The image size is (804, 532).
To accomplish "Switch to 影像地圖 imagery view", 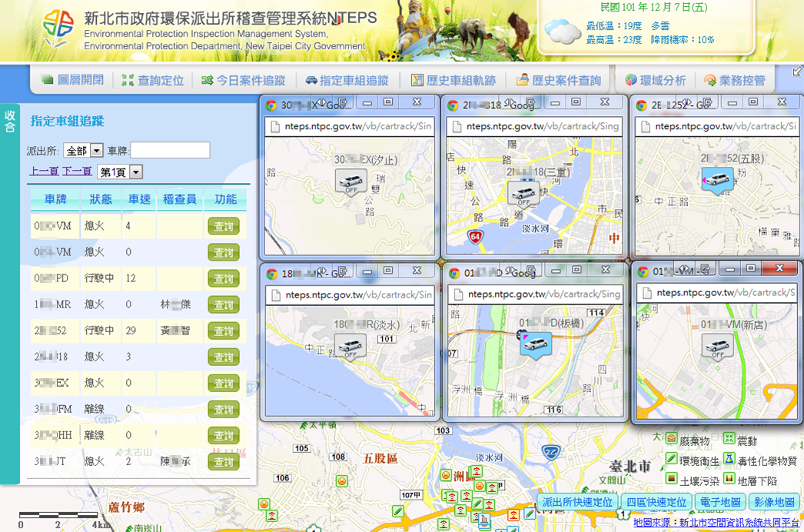I will pos(774,502).
